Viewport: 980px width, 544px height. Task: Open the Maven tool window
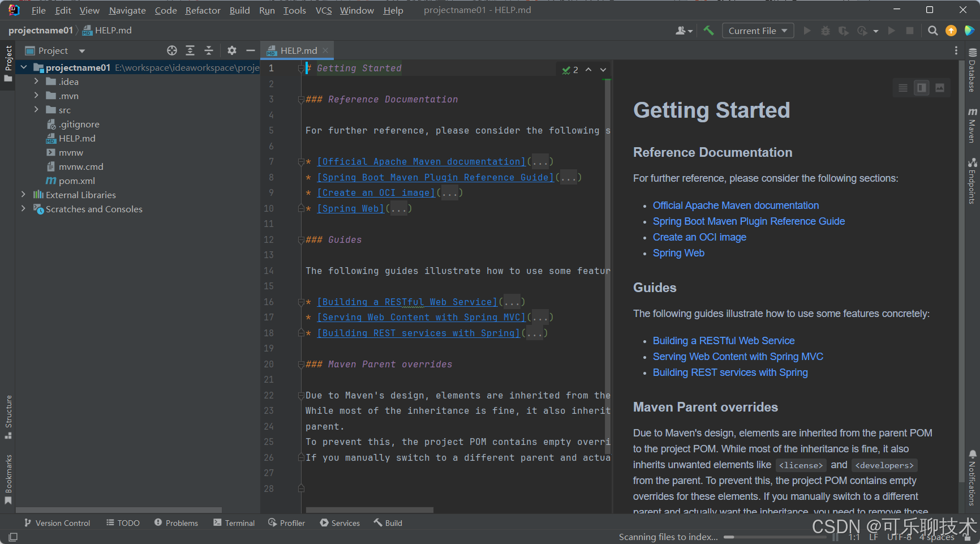click(x=972, y=125)
